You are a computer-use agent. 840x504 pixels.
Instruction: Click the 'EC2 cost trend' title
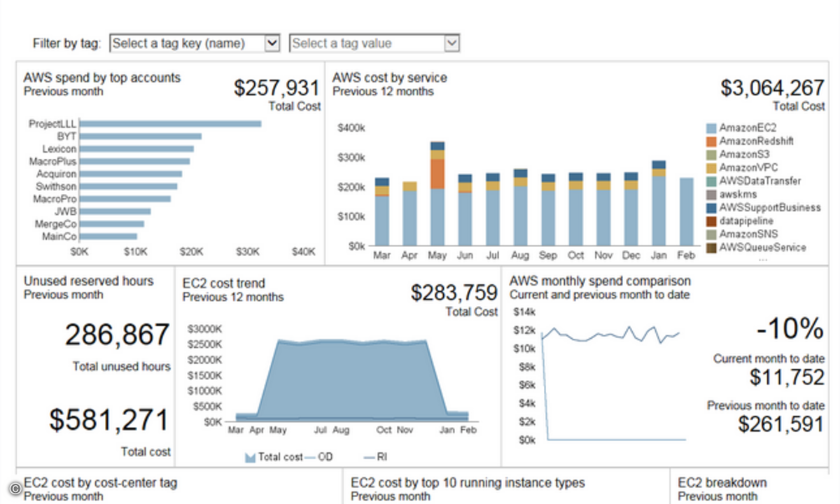224,283
